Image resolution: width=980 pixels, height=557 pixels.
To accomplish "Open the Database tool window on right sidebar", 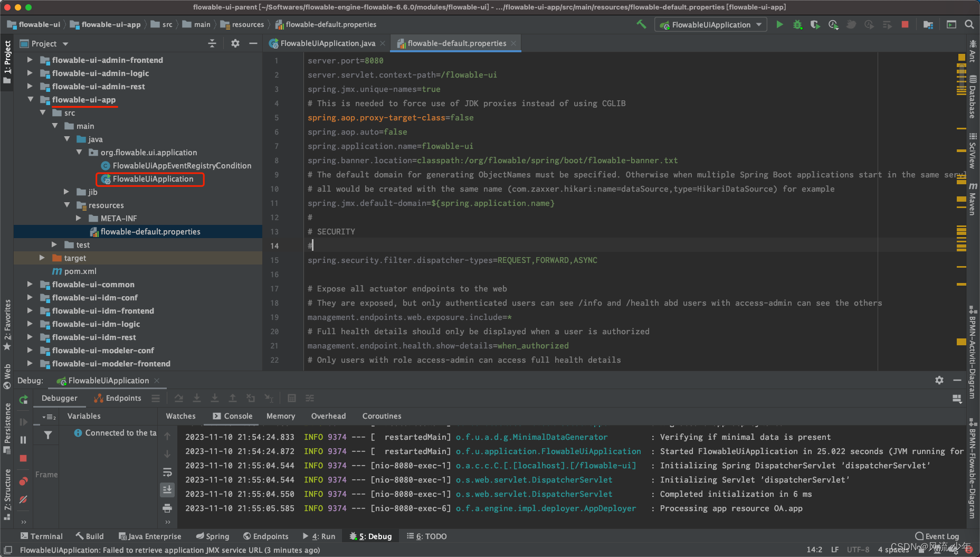I will tap(973, 98).
